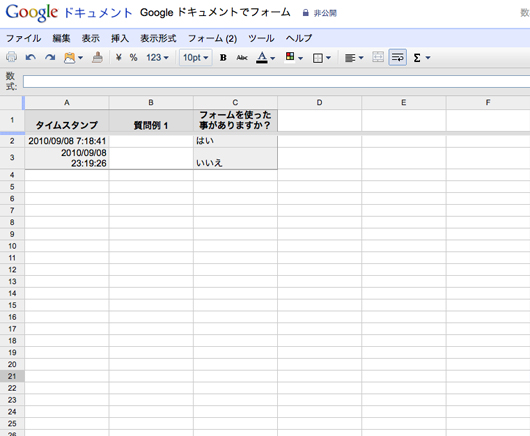Select row 2 header
This screenshot has height=436, width=530.
[x=12, y=141]
